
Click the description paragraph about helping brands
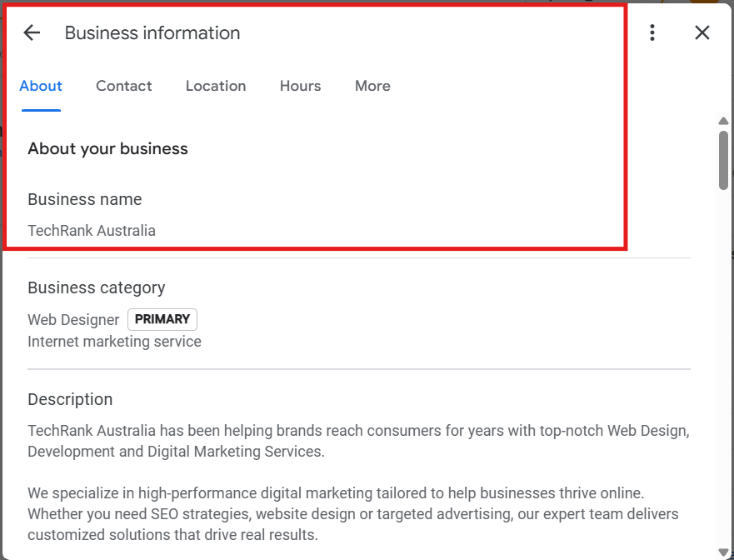tap(358, 442)
